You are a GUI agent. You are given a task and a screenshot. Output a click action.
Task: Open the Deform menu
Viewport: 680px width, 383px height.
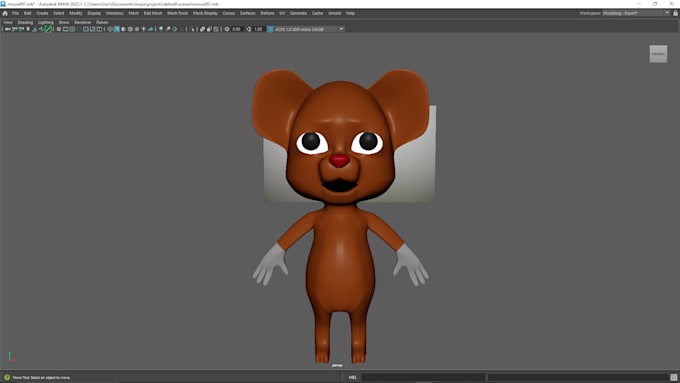[x=267, y=13]
